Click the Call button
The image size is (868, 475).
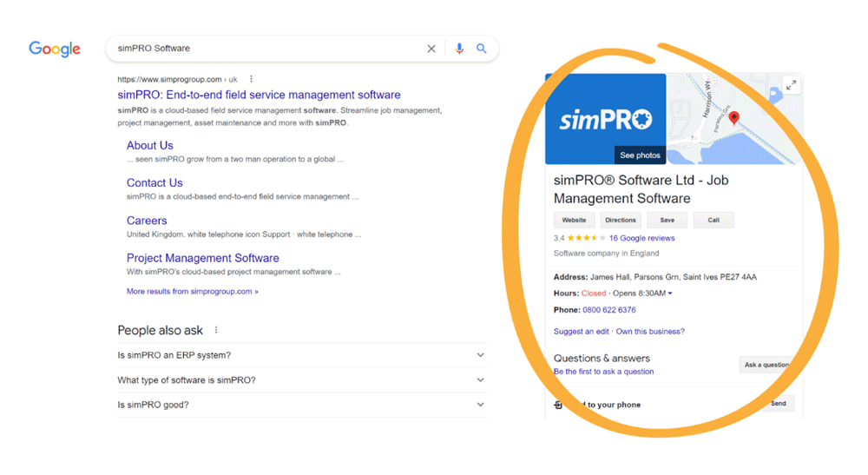[x=713, y=220]
